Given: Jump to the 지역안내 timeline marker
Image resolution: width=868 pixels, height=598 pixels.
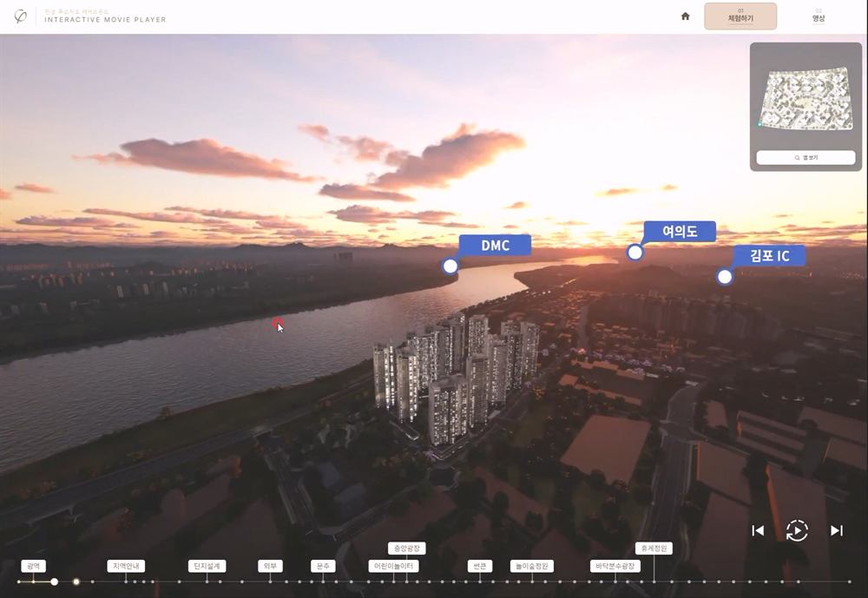Looking at the screenshot, I should click(126, 566).
